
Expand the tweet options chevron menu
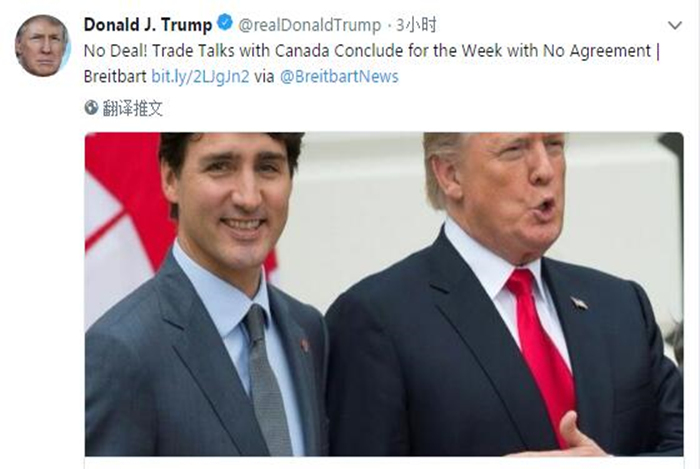(x=675, y=25)
